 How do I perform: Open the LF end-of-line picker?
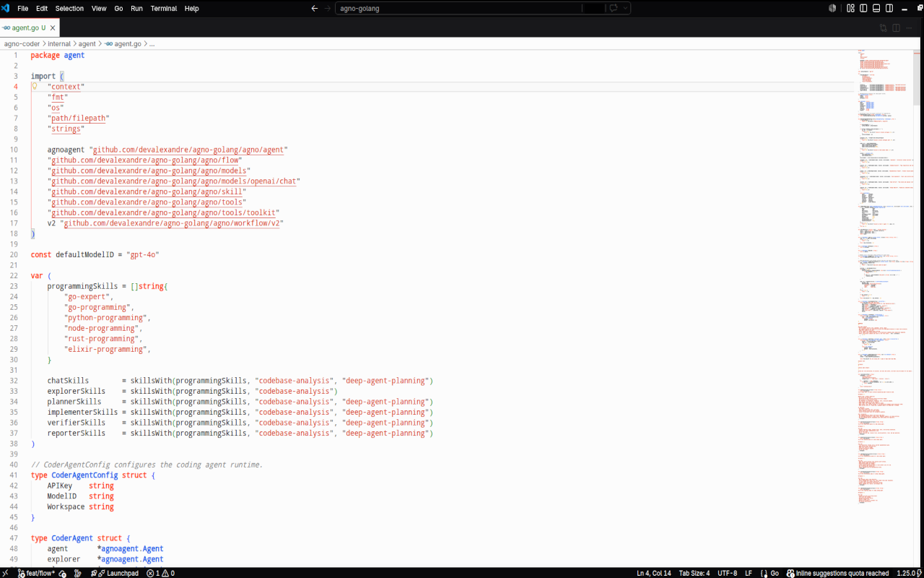(749, 573)
